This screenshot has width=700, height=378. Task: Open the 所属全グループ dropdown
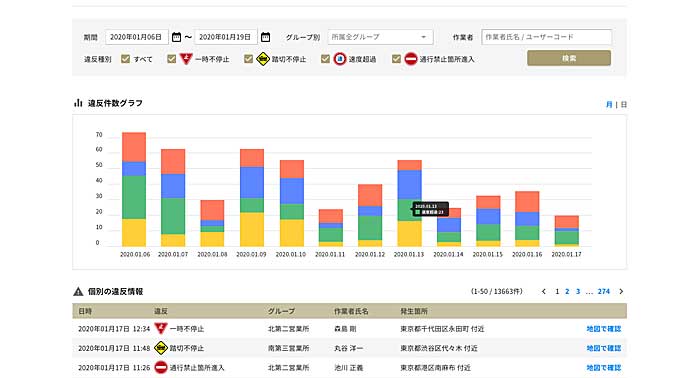coord(380,37)
